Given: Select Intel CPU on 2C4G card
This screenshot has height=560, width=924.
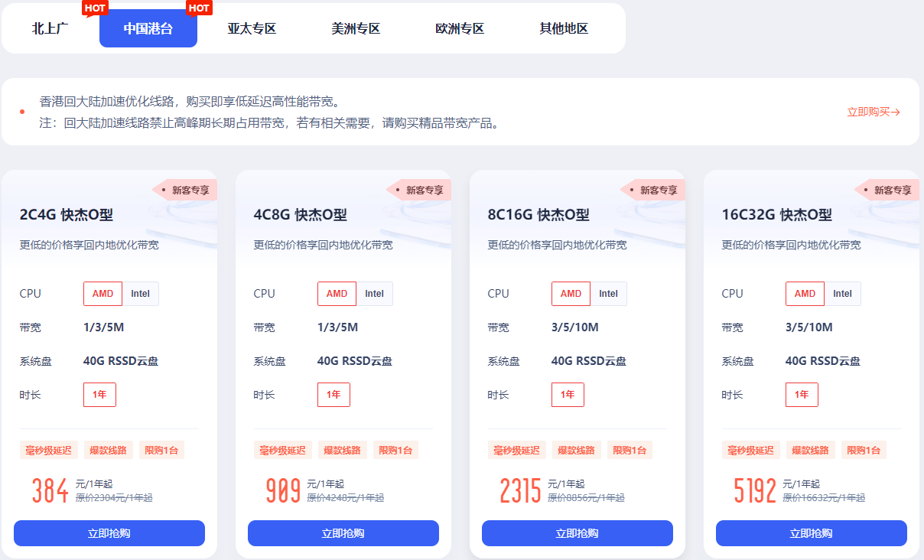Looking at the screenshot, I should [x=141, y=294].
